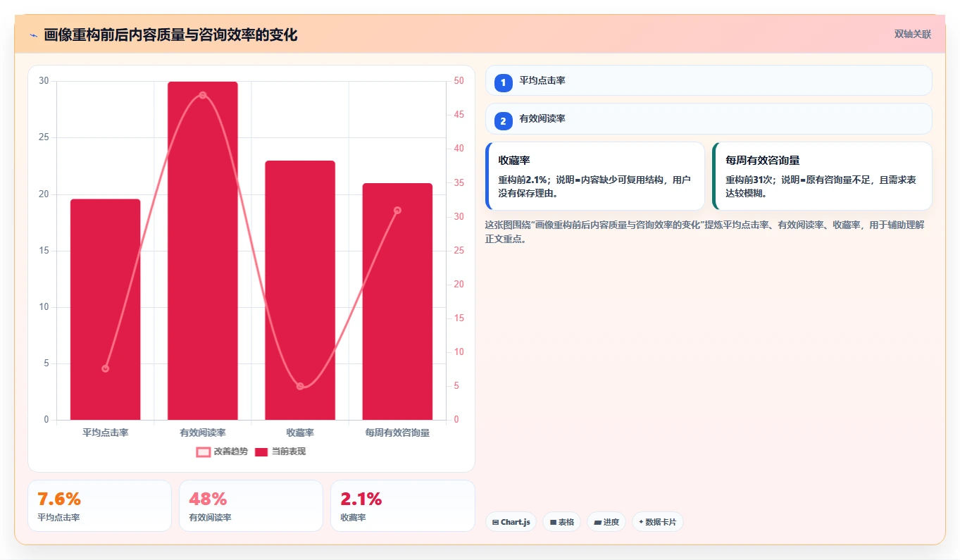This screenshot has height=560, width=960.
Task: Open the 平均点击率 list item
Action: [709, 80]
